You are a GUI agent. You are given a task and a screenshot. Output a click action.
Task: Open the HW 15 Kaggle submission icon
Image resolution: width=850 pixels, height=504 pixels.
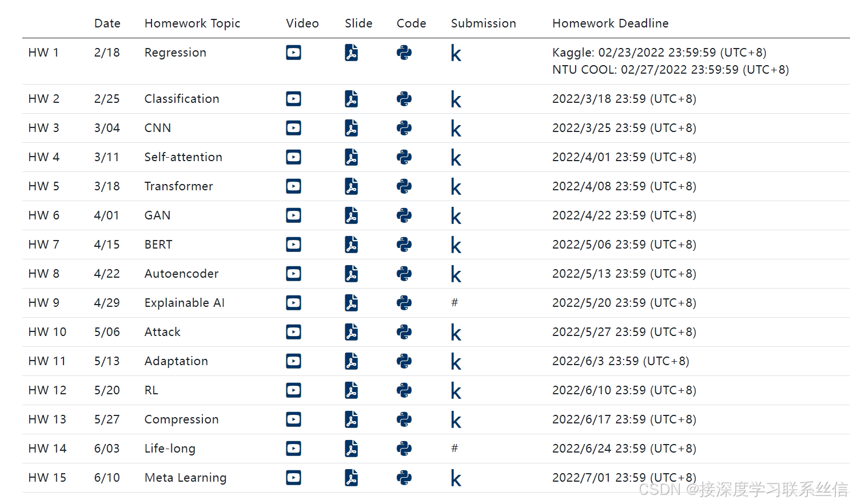(456, 478)
